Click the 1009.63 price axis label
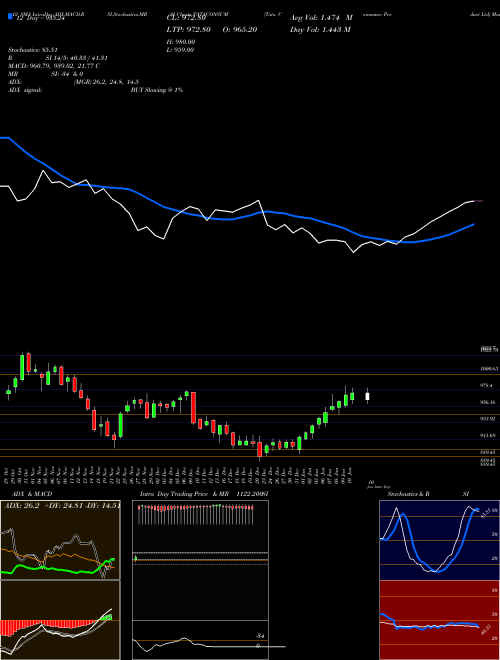Screen dimensions: 500x660 point(489,369)
